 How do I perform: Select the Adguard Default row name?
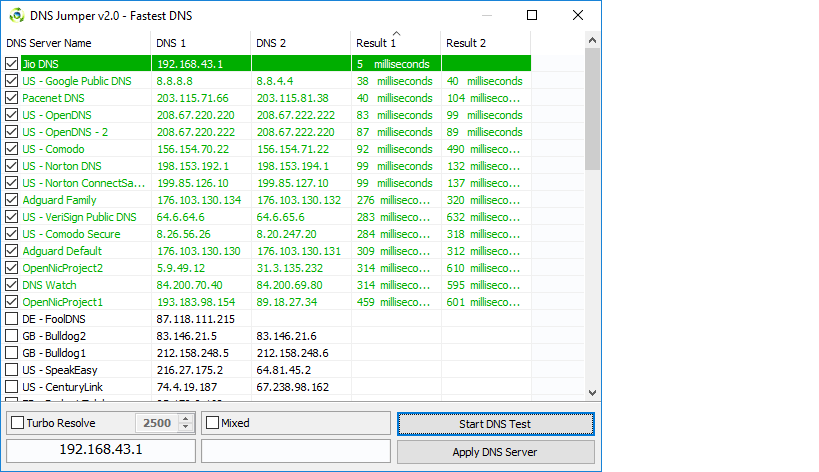click(62, 251)
